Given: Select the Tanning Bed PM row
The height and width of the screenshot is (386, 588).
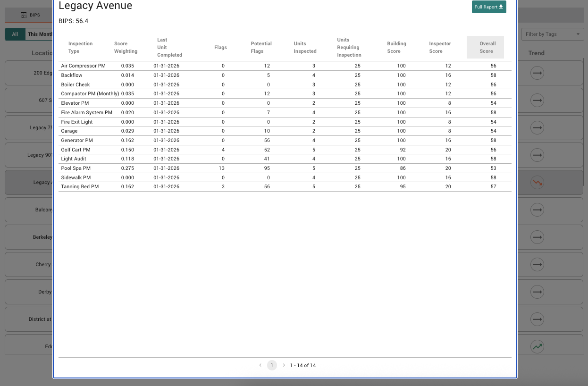Looking at the screenshot, I should click(285, 187).
